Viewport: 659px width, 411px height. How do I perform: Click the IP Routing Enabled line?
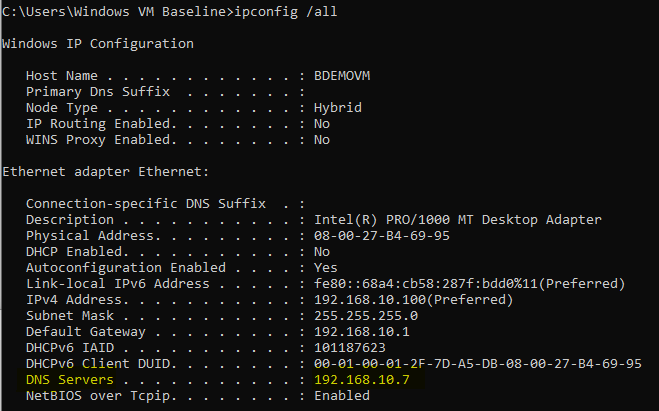[x=178, y=124]
